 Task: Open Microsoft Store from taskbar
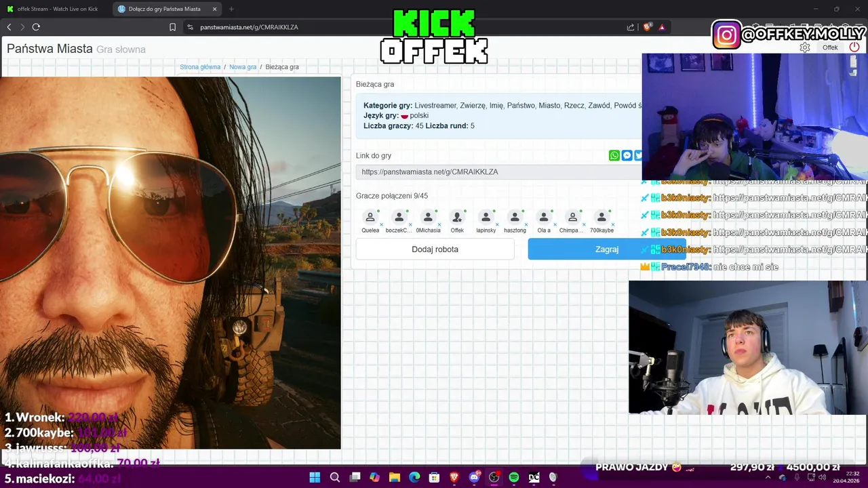coord(435,477)
